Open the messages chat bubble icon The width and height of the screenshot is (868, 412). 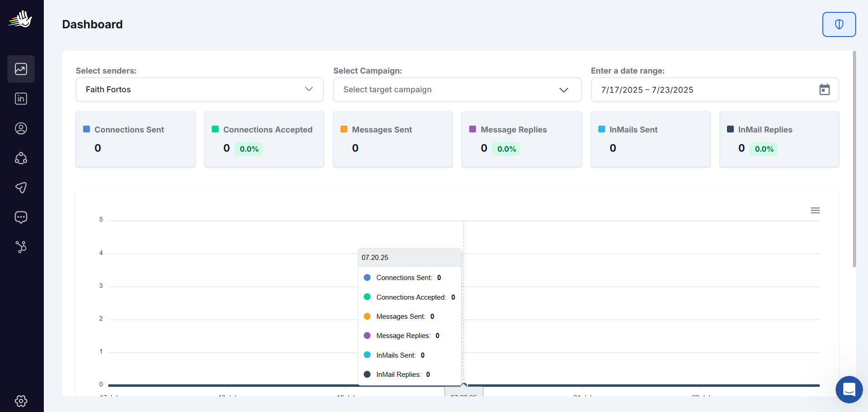coord(21,217)
